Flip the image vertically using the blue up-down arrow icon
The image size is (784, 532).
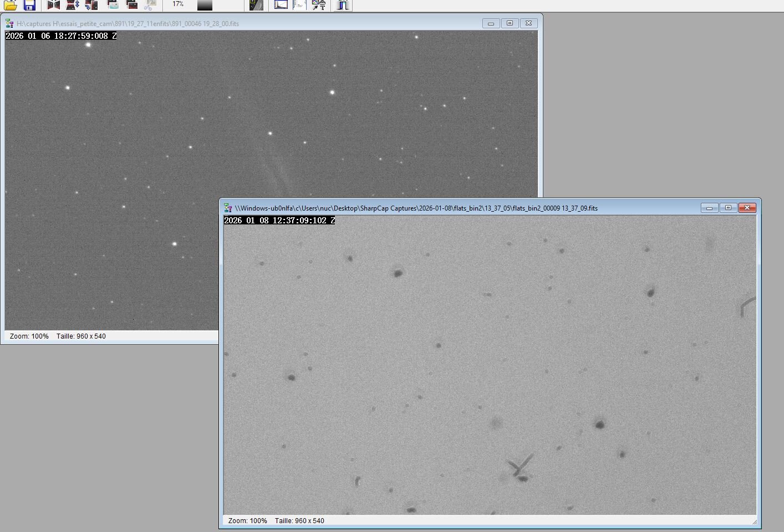point(73,5)
